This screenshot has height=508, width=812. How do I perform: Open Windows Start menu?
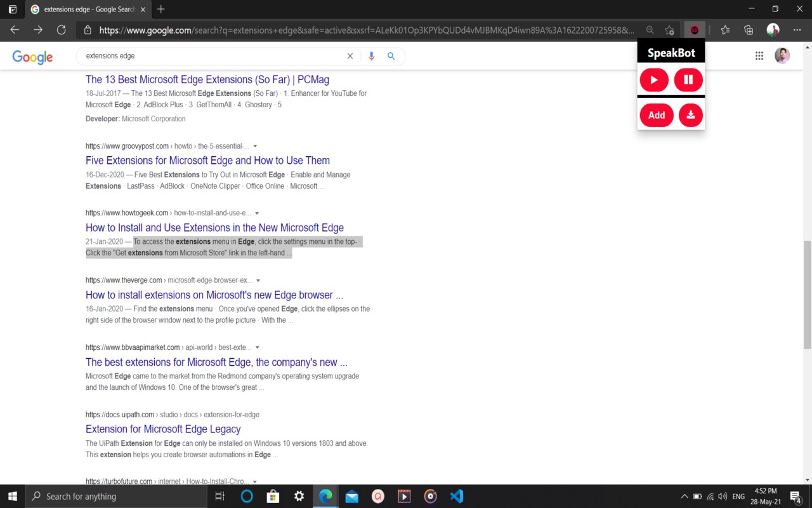coord(13,496)
